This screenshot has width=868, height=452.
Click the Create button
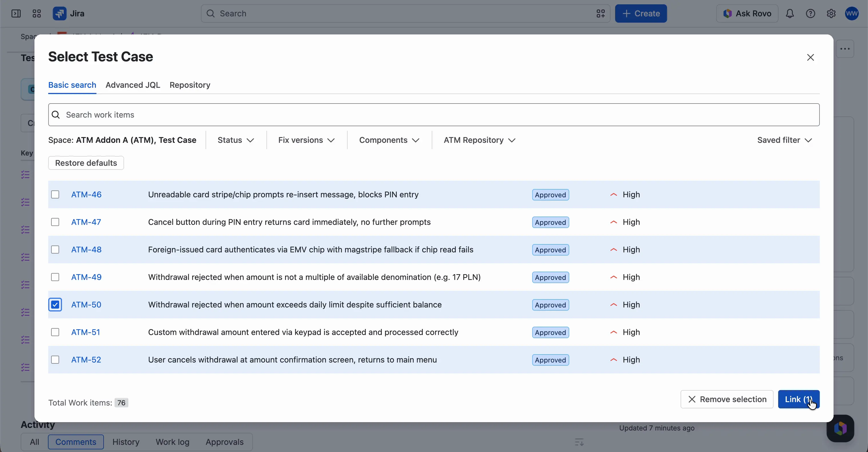641,13
